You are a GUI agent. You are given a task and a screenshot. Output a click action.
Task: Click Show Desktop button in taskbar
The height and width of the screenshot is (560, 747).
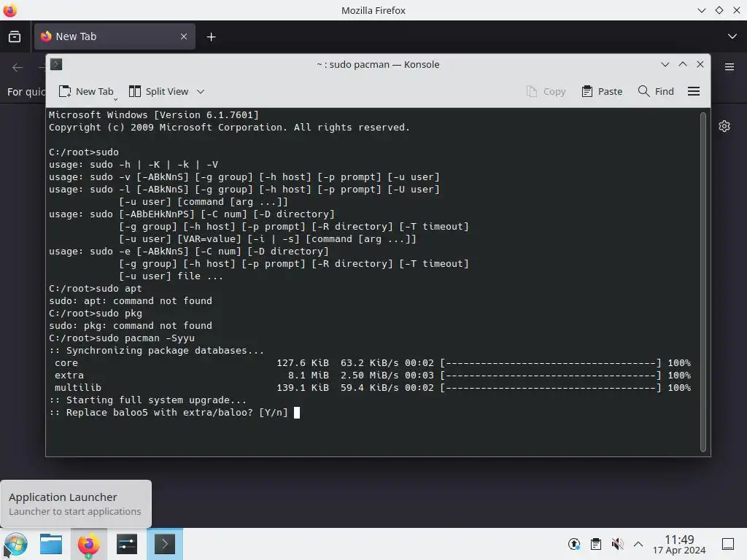[x=728, y=544]
